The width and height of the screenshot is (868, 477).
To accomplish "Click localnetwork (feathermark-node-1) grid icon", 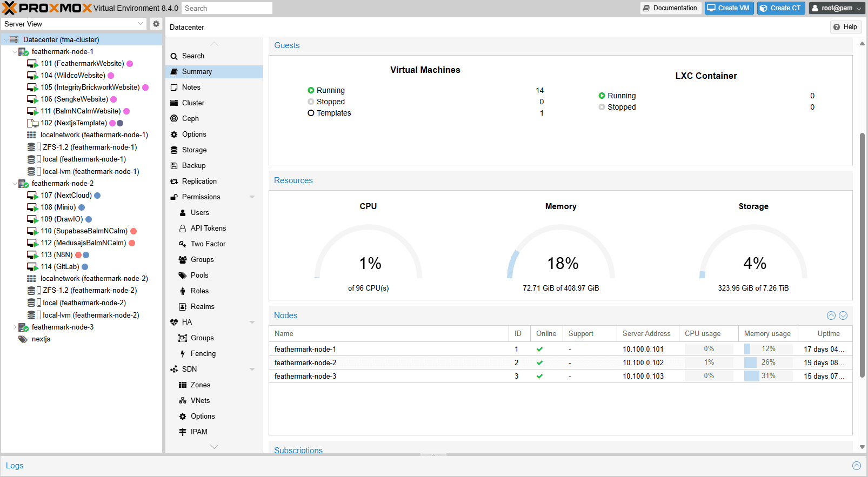I will click(x=31, y=135).
